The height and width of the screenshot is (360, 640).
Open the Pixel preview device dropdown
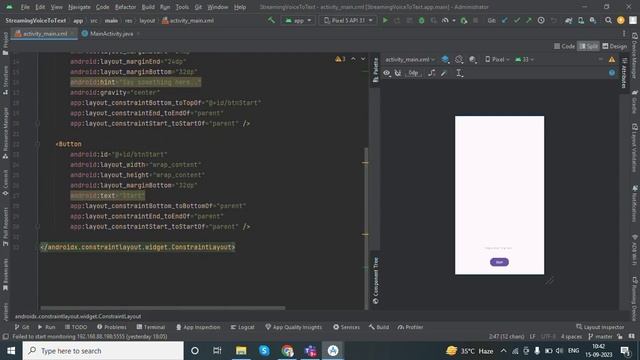pyautogui.click(x=497, y=60)
